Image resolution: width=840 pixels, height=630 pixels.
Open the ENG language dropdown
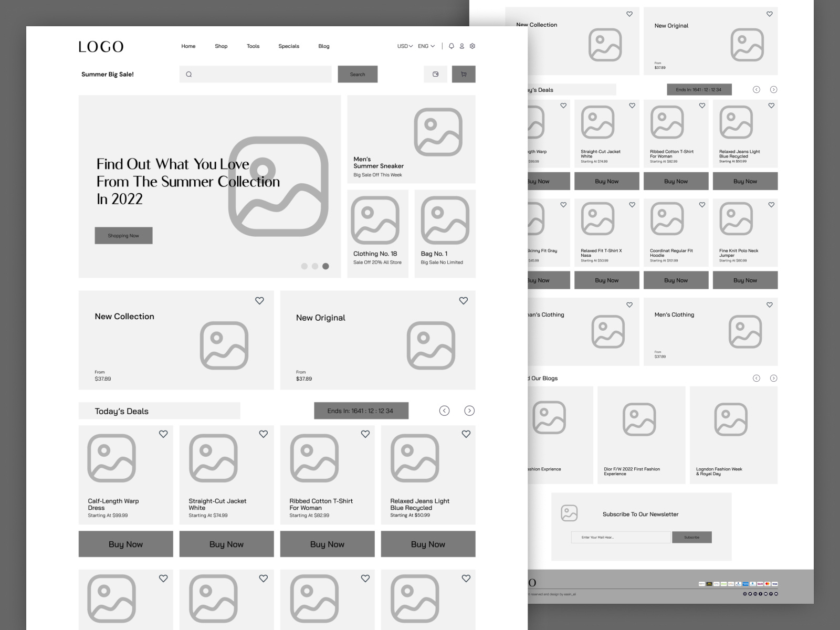coord(425,46)
